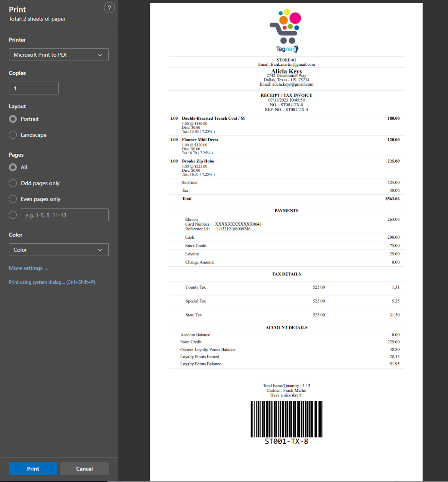Select the custom page range radio button
This screenshot has width=448, height=482.
(x=13, y=215)
